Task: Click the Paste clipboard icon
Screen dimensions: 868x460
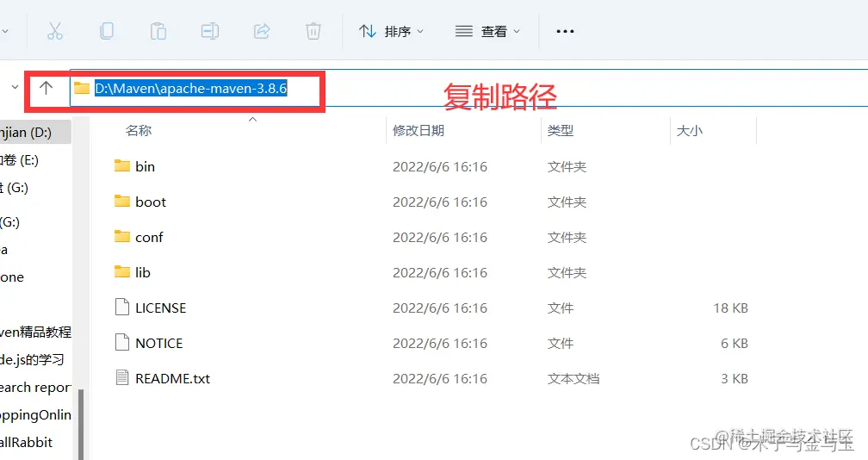Action: tap(158, 31)
